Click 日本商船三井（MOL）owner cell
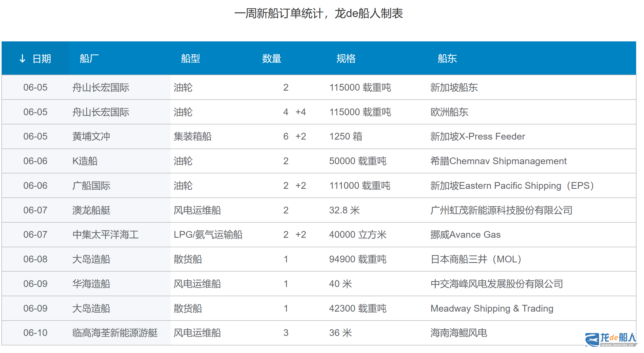 click(476, 259)
